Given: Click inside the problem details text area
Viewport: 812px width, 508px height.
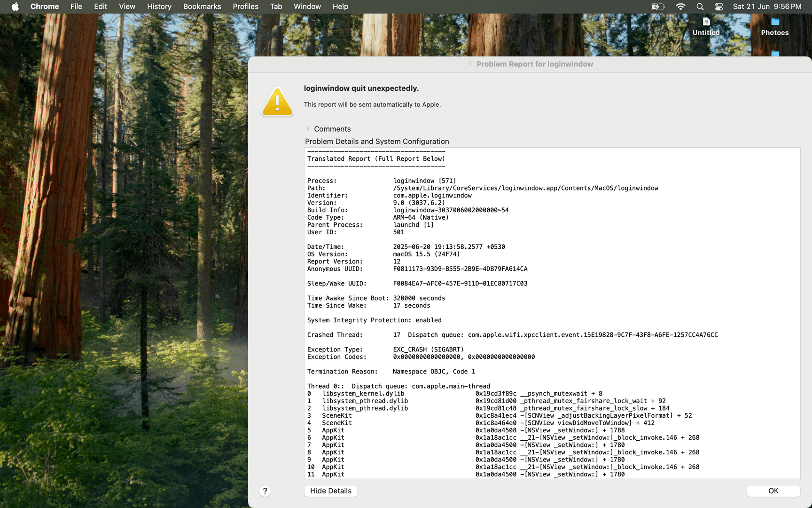Looking at the screenshot, I should click(552, 313).
